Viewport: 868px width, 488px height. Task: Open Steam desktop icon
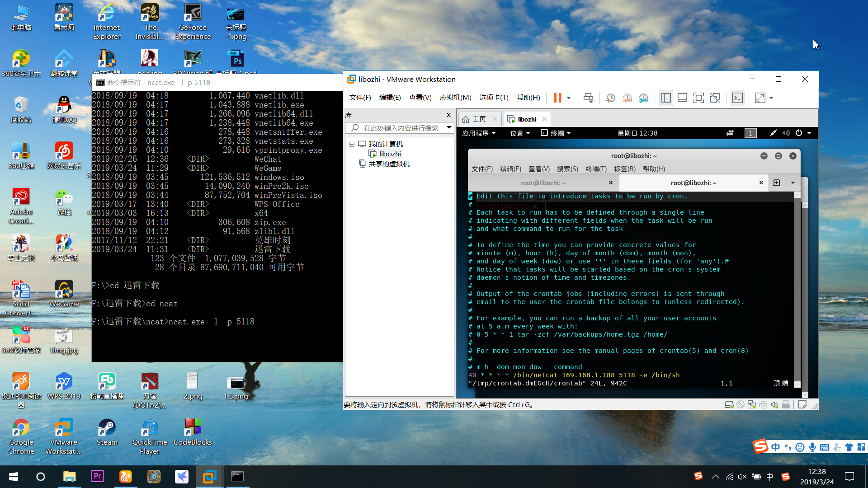tap(107, 432)
